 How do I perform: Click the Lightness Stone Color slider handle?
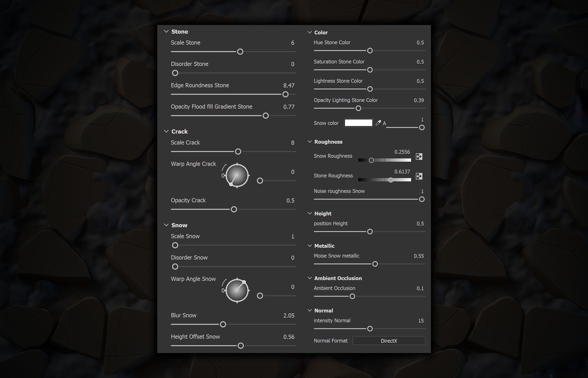(x=370, y=89)
